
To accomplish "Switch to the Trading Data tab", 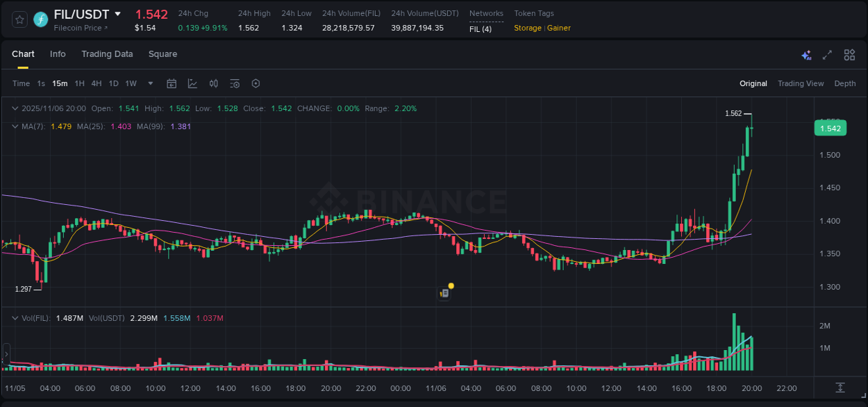I will coord(107,54).
